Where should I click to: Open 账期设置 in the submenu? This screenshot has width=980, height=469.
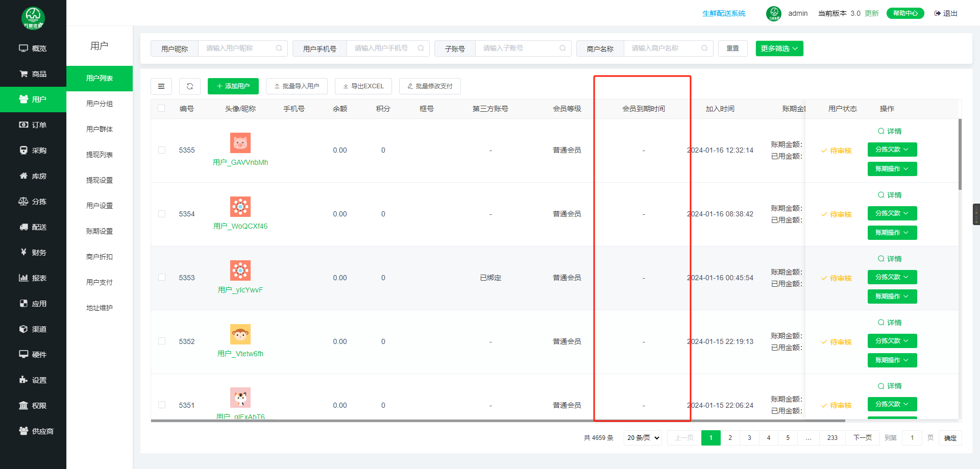click(x=100, y=231)
